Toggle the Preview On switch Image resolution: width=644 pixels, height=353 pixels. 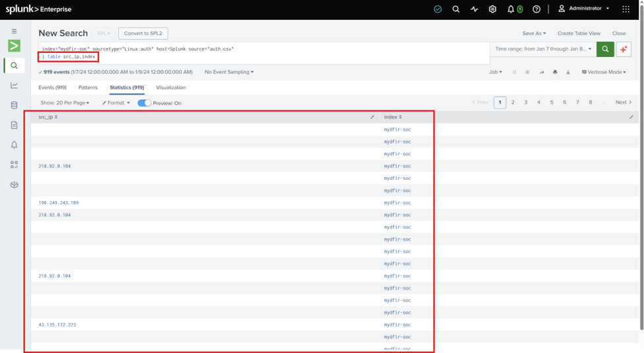pos(144,102)
